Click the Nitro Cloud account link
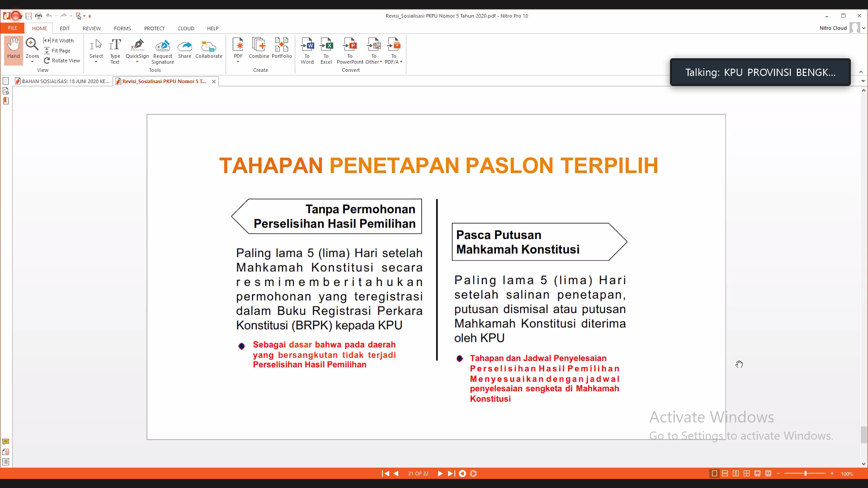 tap(833, 28)
